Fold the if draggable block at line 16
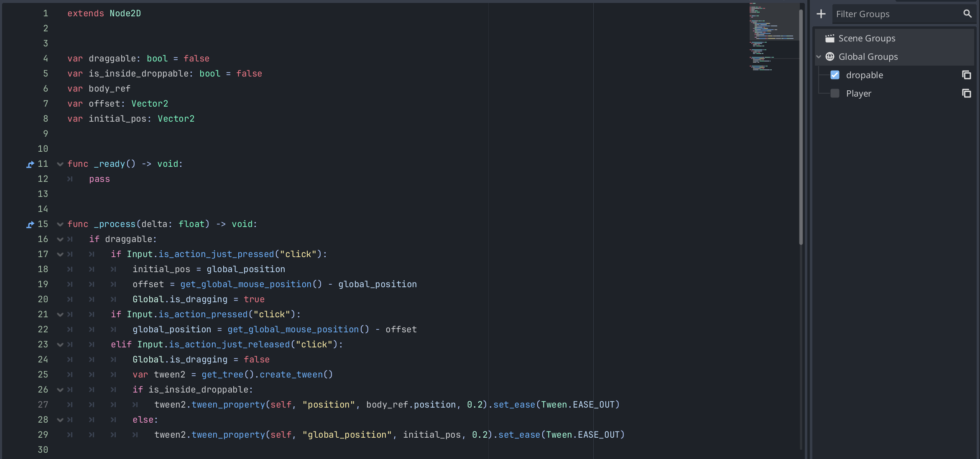This screenshot has width=980, height=459. 60,240
